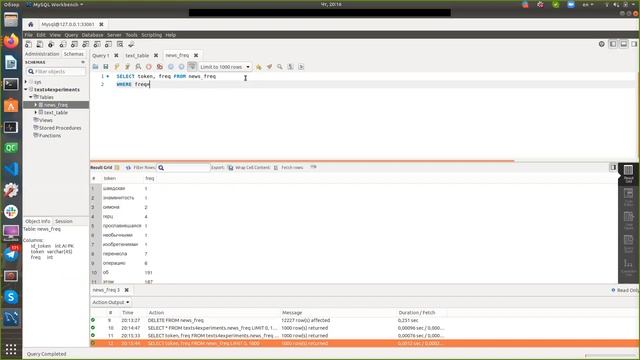Sort results by freq column header
Image resolution: width=640 pixels, height=360 pixels.
coord(150,178)
